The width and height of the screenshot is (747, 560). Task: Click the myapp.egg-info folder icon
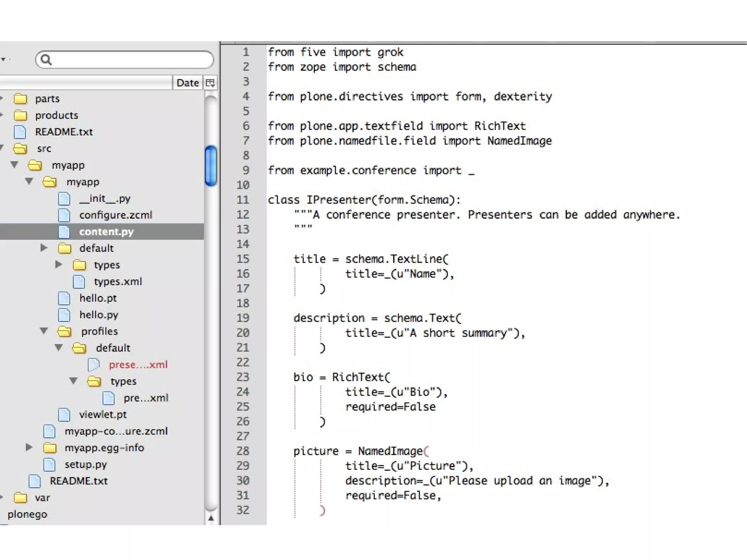[50, 448]
